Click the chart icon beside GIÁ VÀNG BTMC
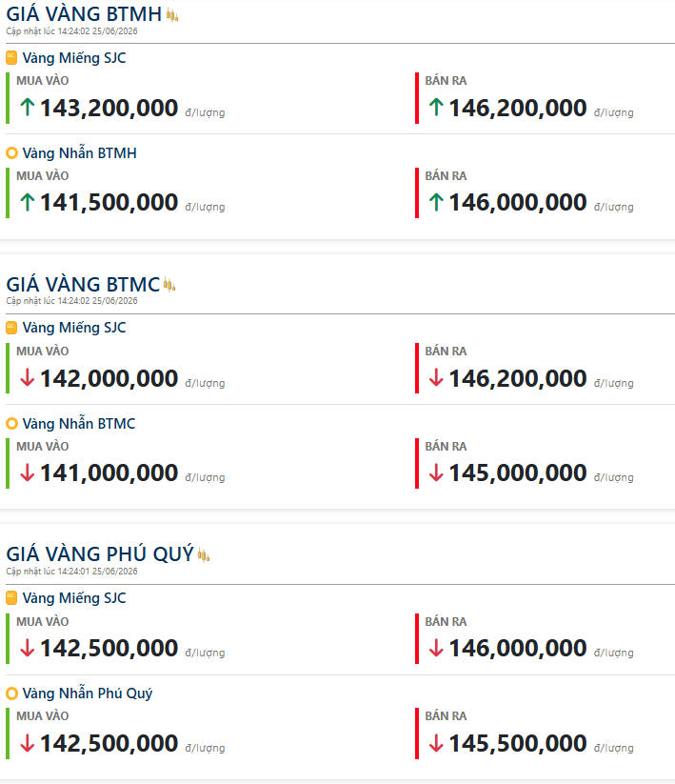This screenshot has width=675, height=784. click(169, 285)
